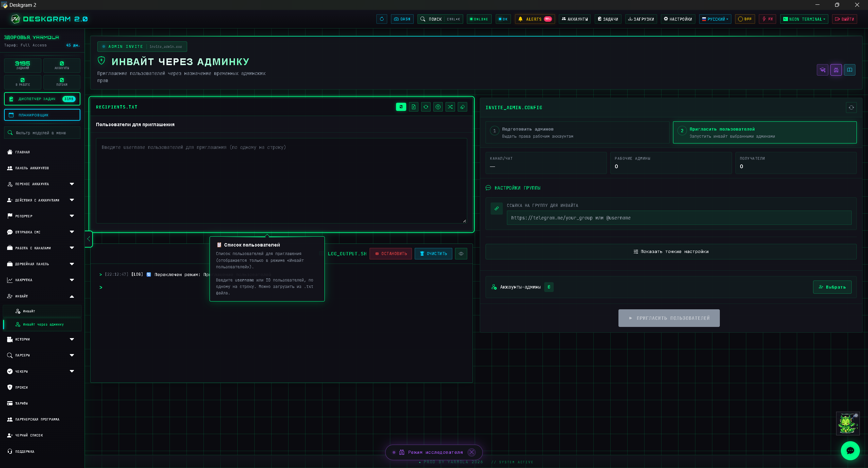Click the upload-file icon in RECIPIENTS.TXT header
This screenshot has width=868, height=468.
pos(413,107)
